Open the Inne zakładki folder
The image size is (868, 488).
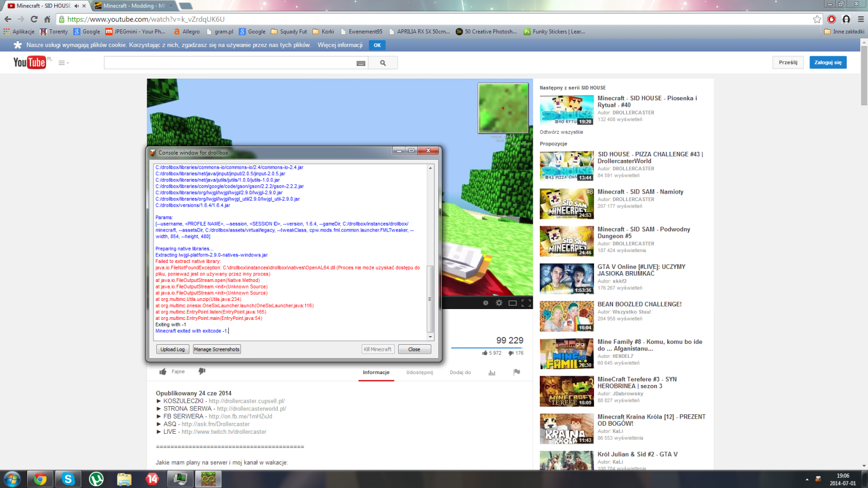pyautogui.click(x=844, y=31)
